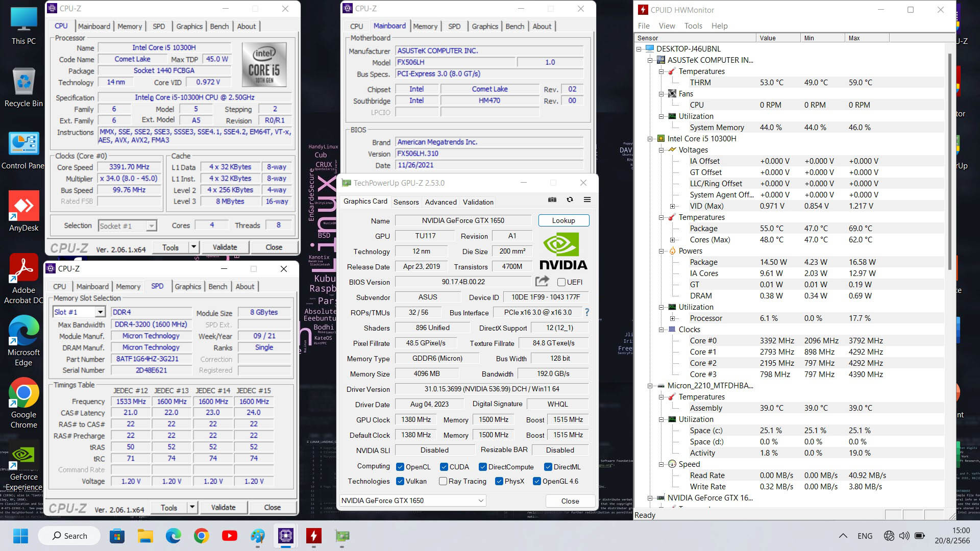The image size is (980, 551).
Task: Click Validate in the SPD CPU-Z window
Action: coord(223,507)
